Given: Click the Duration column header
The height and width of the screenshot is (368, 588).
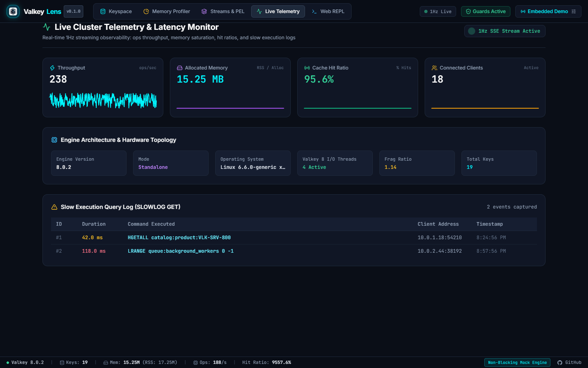Looking at the screenshot, I should click(x=94, y=224).
